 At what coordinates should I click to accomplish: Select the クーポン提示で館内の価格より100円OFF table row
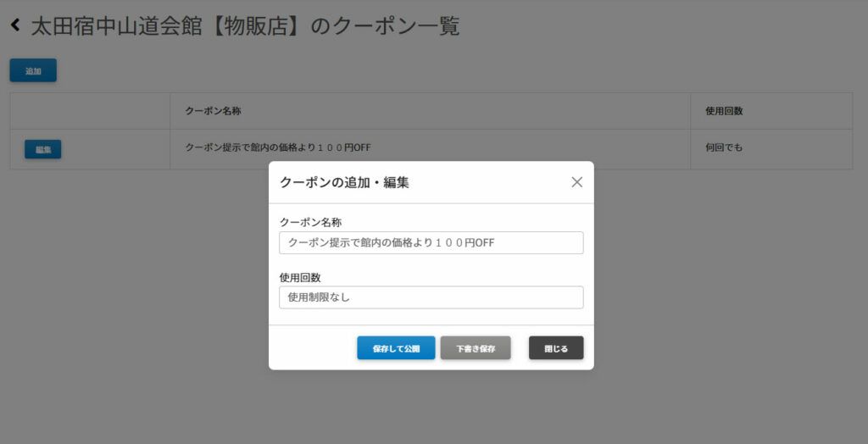431,149
